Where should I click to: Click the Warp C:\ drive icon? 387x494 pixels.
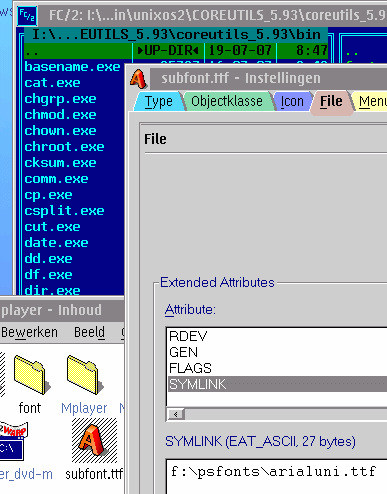pos(13,441)
